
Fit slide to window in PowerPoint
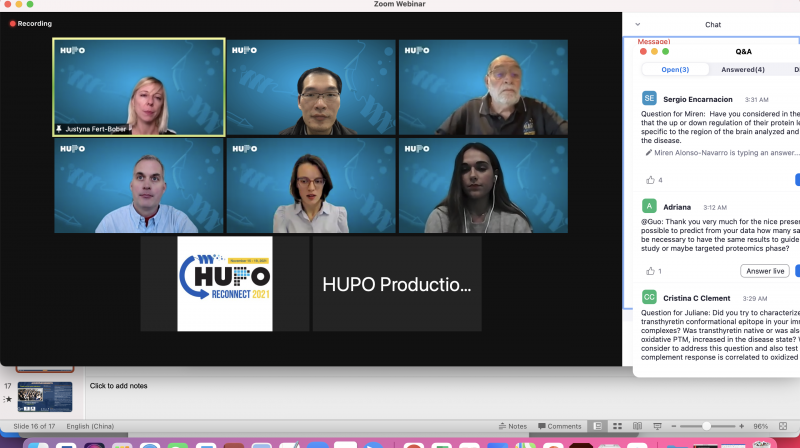783,426
